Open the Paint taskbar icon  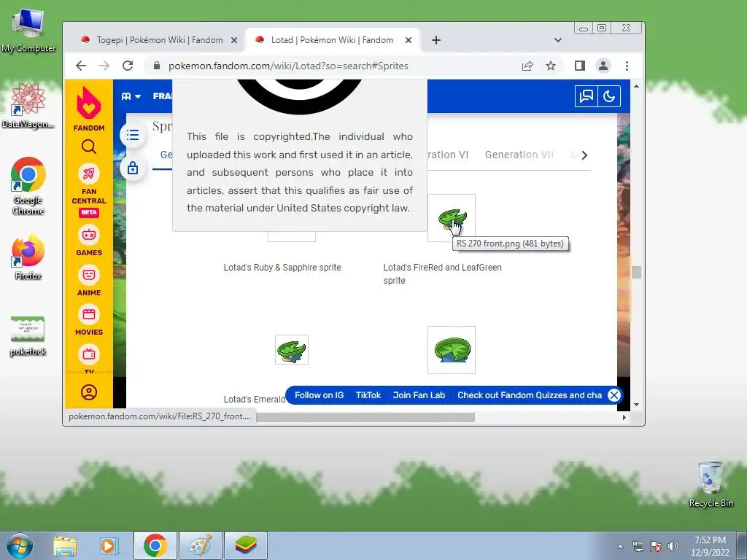[201, 545]
